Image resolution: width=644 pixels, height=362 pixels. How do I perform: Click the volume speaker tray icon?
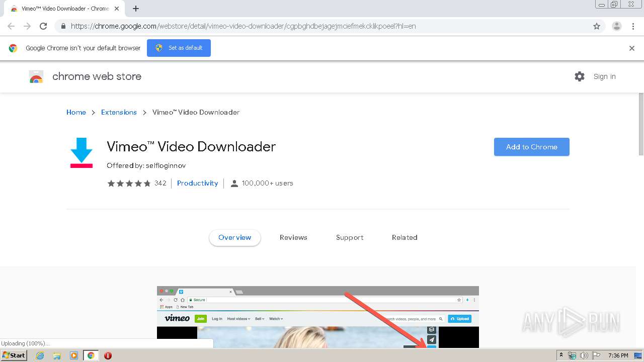point(584,355)
